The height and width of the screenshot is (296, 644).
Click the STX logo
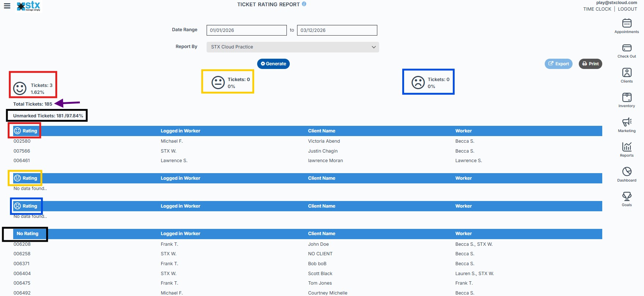pos(29,6)
